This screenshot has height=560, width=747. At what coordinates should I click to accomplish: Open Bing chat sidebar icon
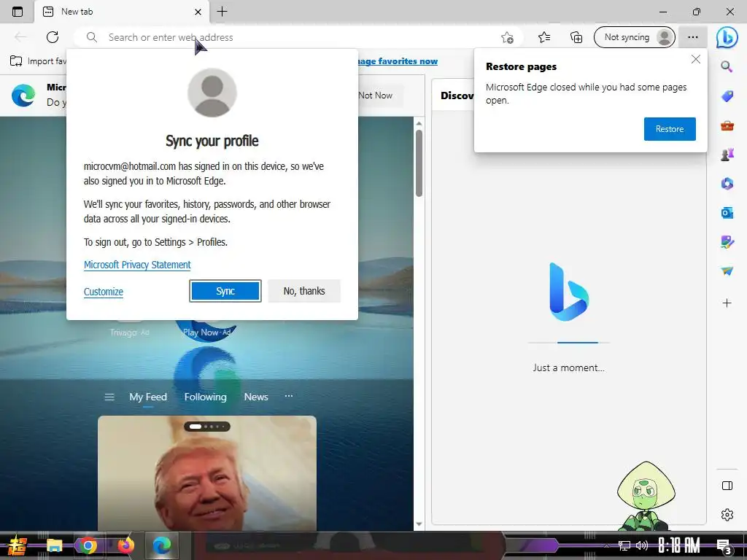pos(727,37)
